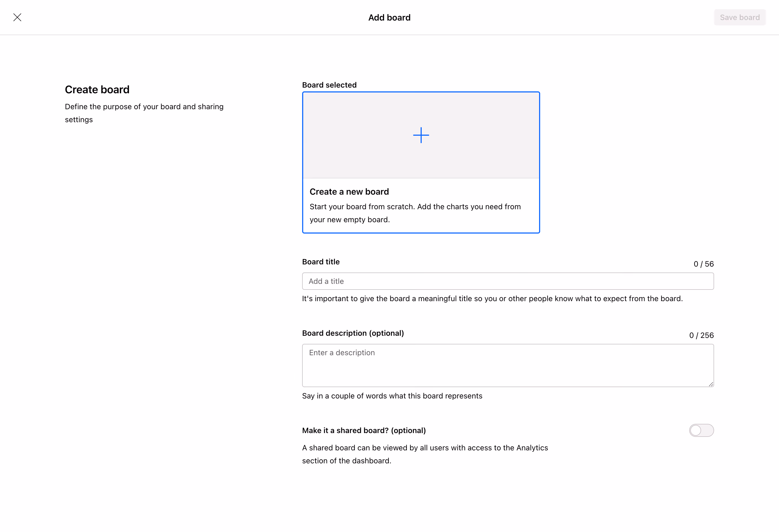Screen dimensions: 779x532
Task: Click the 0 / 56 character counter
Action: click(x=704, y=264)
